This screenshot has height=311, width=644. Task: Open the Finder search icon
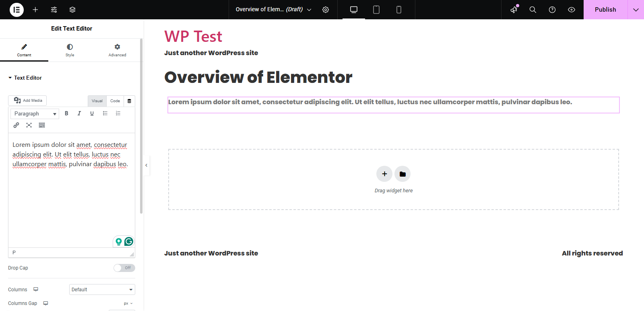533,10
